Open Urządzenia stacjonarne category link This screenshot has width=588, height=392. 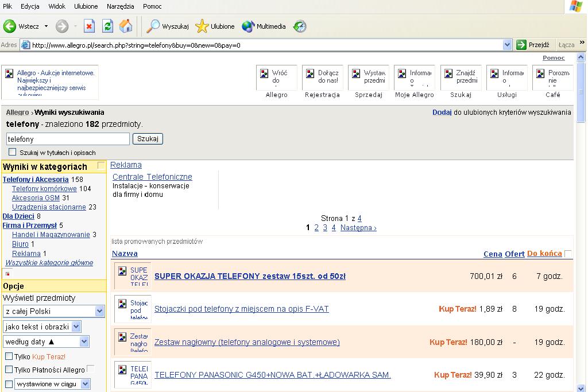(x=49, y=207)
